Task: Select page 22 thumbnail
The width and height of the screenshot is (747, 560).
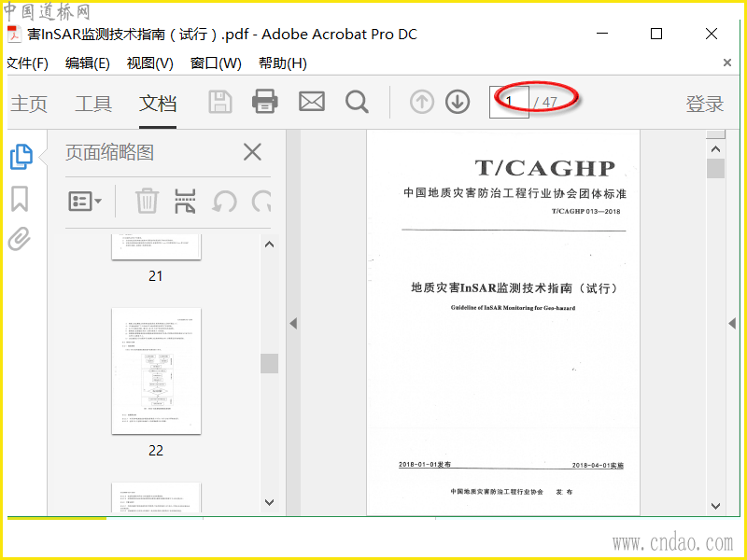Action: tap(156, 371)
